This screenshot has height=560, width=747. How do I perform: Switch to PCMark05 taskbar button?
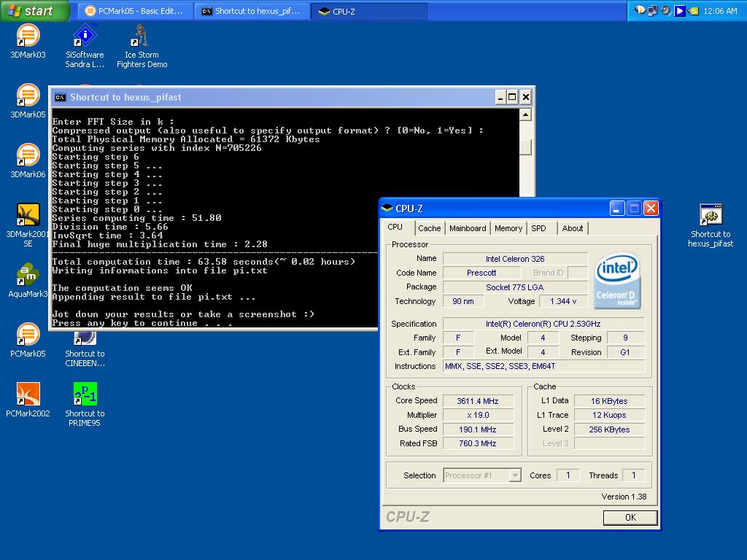click(x=135, y=11)
